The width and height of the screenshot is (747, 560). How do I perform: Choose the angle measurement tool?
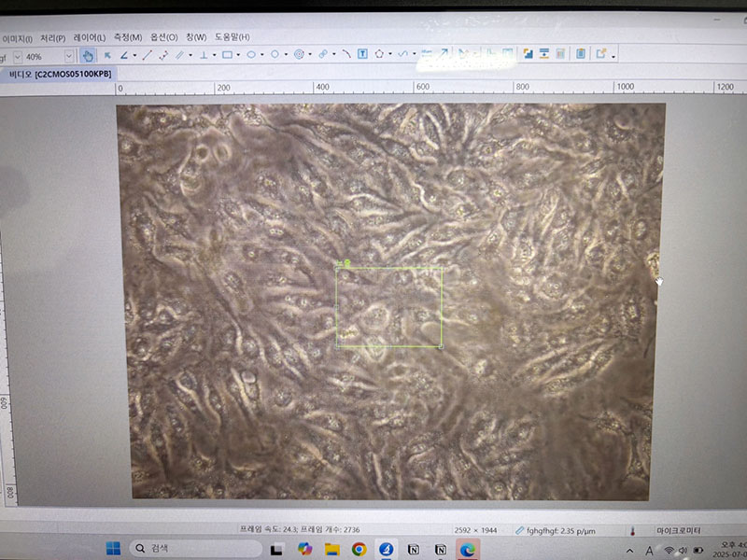click(124, 55)
